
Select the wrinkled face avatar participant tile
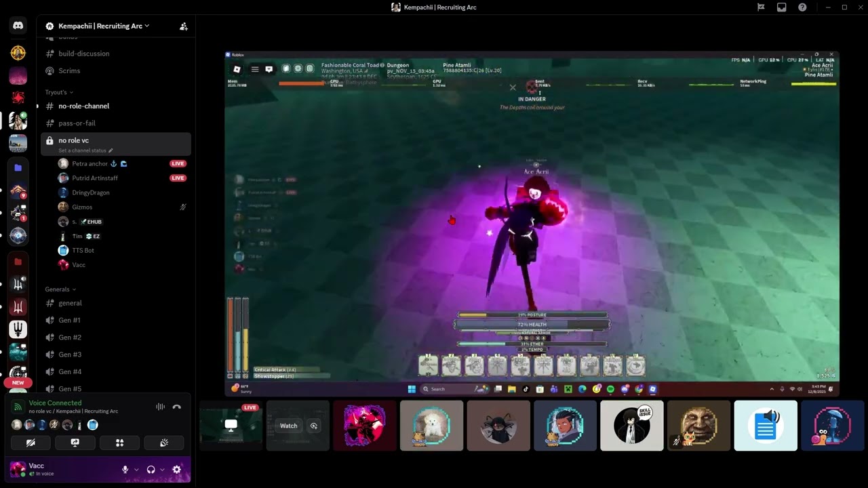698,426
